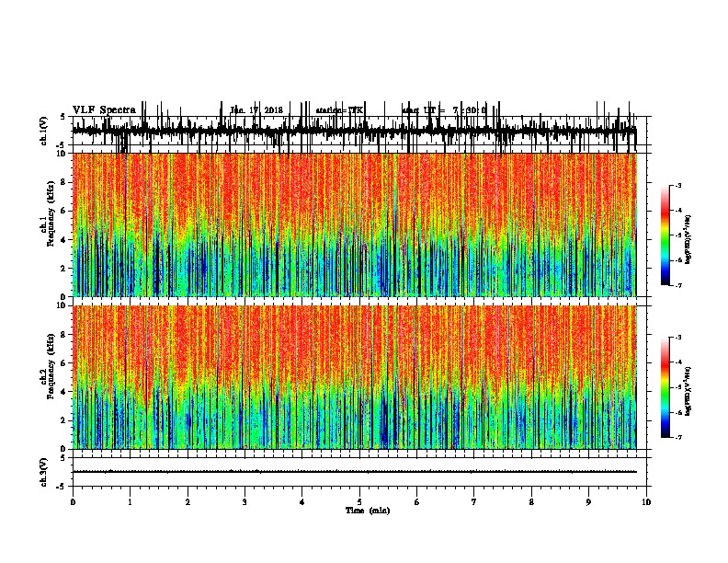The image size is (728, 563).
Task: Click the "Time (min)" x-axis label
Action: click(x=368, y=511)
